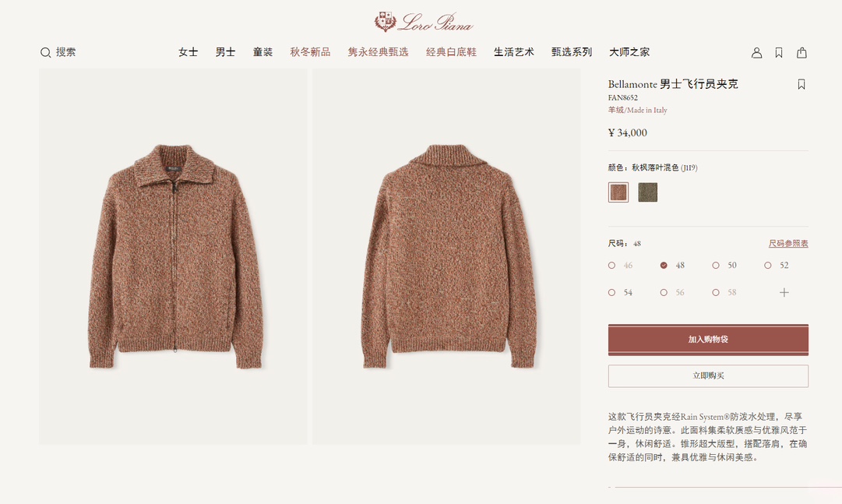Go to 秋冬新品 section

(x=310, y=52)
